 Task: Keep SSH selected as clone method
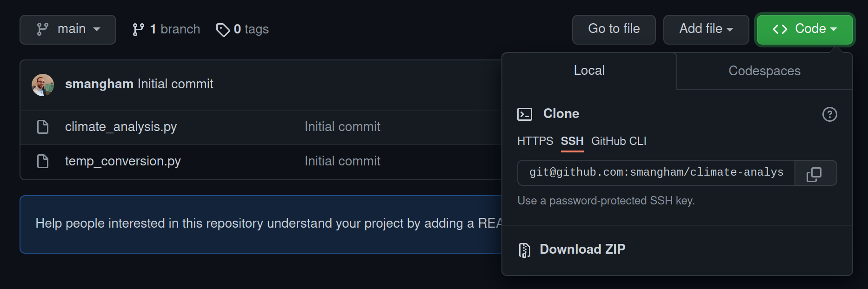pyautogui.click(x=572, y=141)
